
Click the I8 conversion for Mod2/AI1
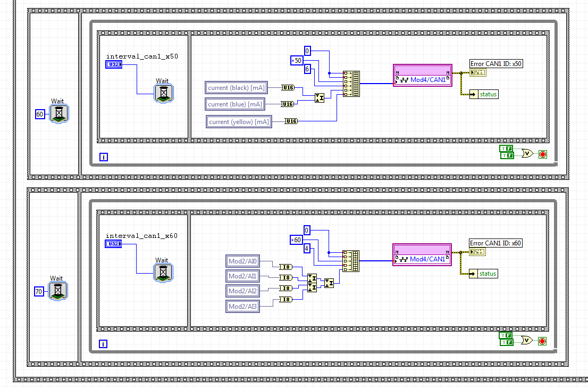pyautogui.click(x=285, y=277)
